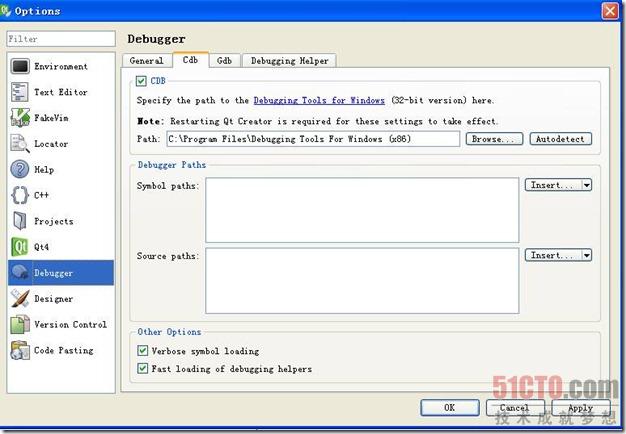626x434 pixels.
Task: Toggle the CDB group checkbox
Action: pyautogui.click(x=141, y=81)
